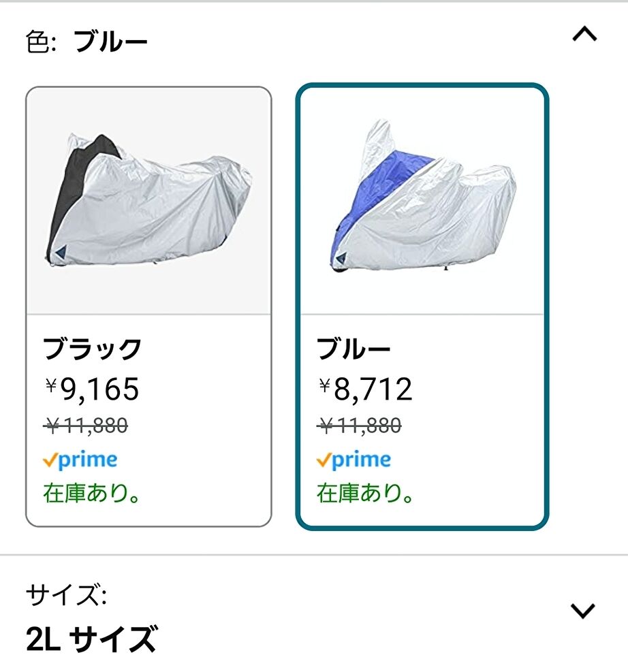Image resolution: width=628 pixels, height=672 pixels.
Task: Click the ¥9,165 price for black
Action: pyautogui.click(x=92, y=389)
